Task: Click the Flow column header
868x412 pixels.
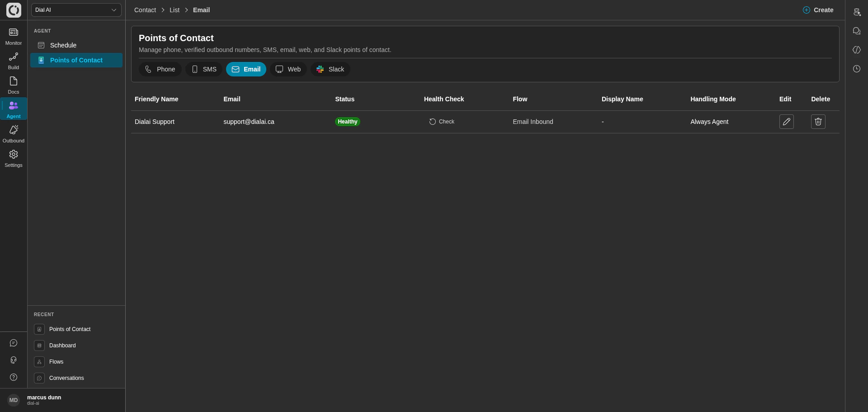Action: tap(520, 99)
